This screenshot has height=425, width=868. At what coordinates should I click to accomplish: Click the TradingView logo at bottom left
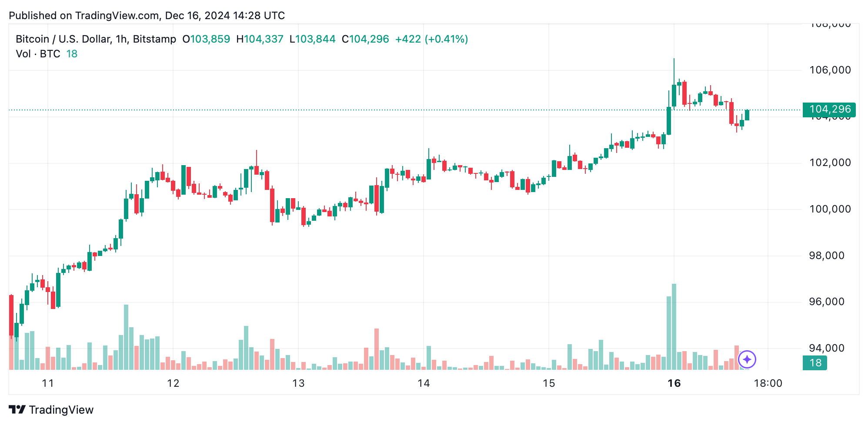(51, 410)
